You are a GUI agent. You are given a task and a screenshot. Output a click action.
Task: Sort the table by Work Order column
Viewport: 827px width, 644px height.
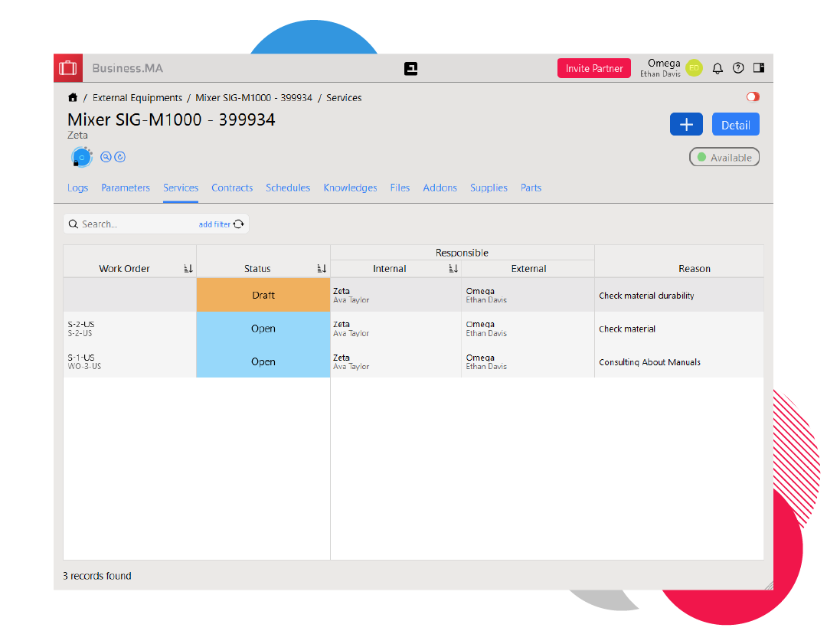tap(188, 269)
